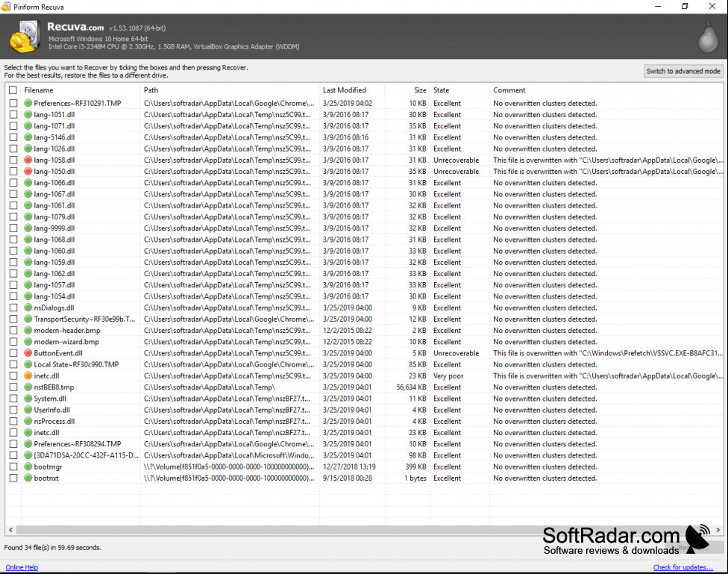The height and width of the screenshot is (574, 728).
Task: Click green status dot for Local State~RF30c990.TMP
Action: [x=28, y=364]
